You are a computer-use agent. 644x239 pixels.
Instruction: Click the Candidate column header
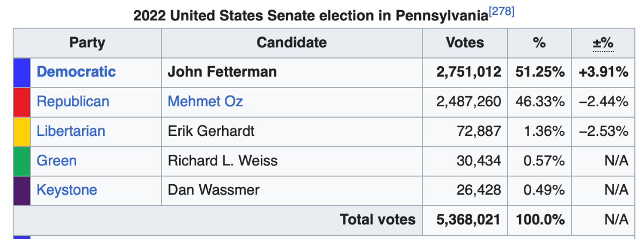291,43
